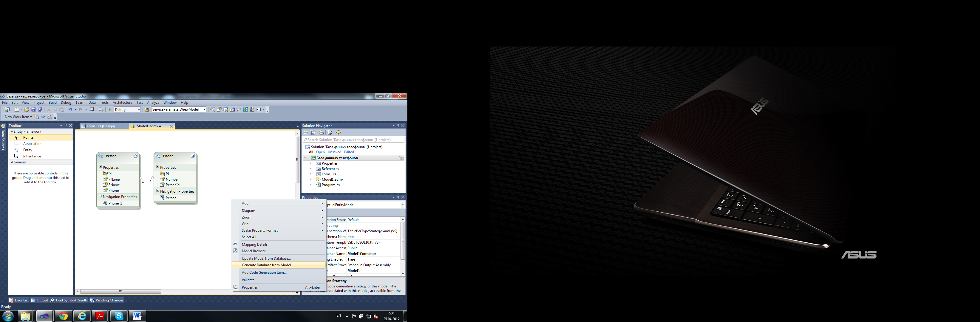Screen dimensions: 980x322
Task: Click the horizontal scrollbar thumb of the model designer
Action: tap(120, 292)
